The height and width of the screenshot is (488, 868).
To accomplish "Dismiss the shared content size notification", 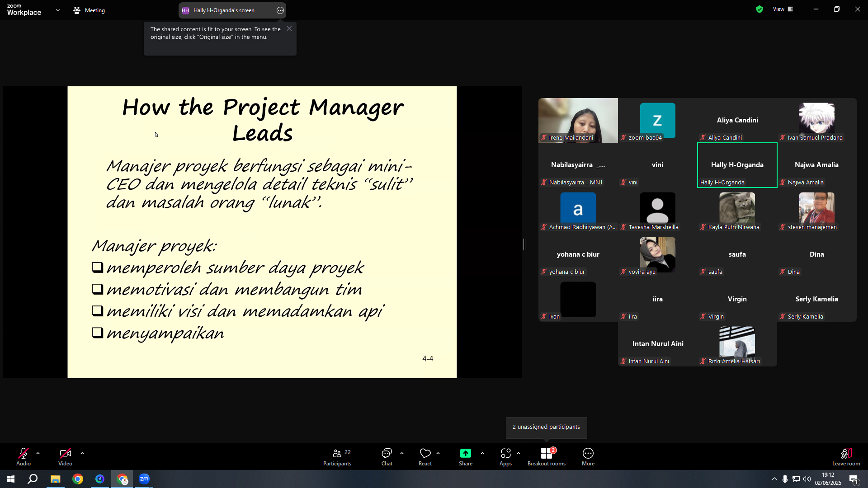I will point(289,28).
